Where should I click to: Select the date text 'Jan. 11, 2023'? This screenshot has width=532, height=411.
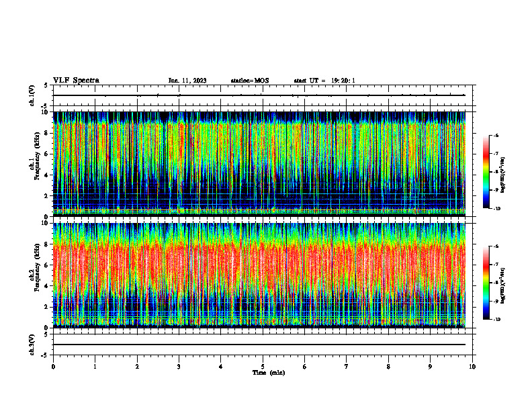(x=187, y=81)
